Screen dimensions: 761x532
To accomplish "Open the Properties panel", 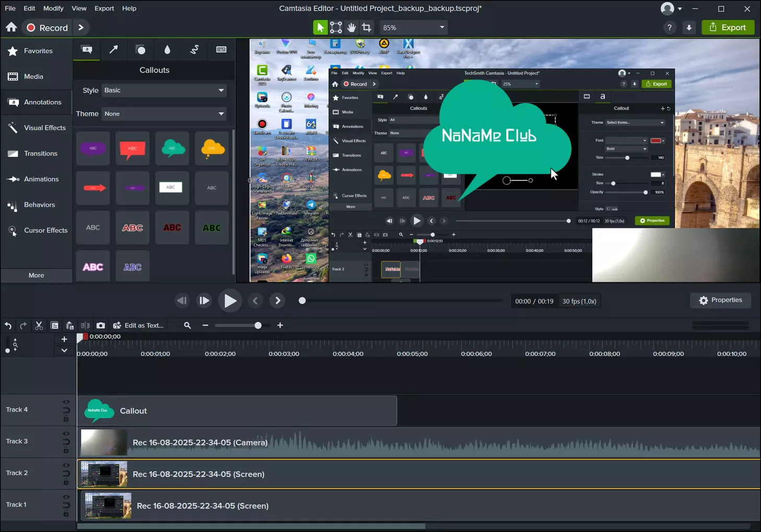I will coord(721,300).
